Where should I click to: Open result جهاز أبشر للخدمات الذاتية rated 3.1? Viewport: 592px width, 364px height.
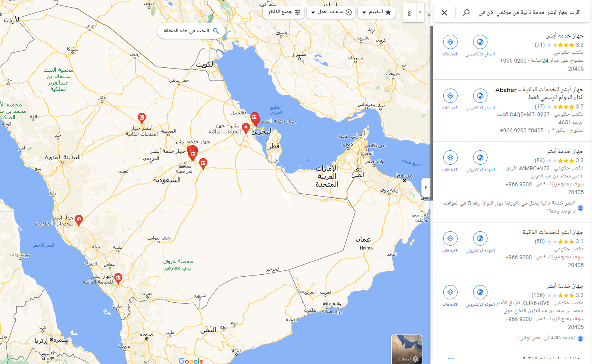[x=553, y=232]
